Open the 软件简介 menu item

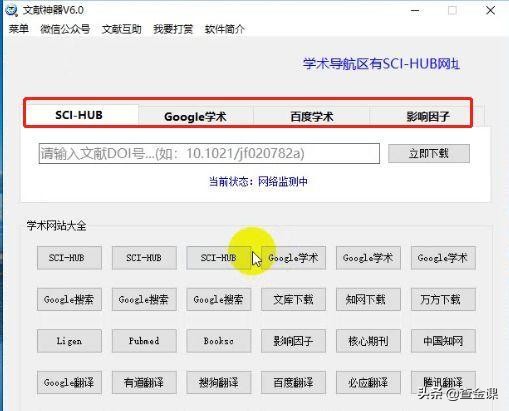pos(225,29)
